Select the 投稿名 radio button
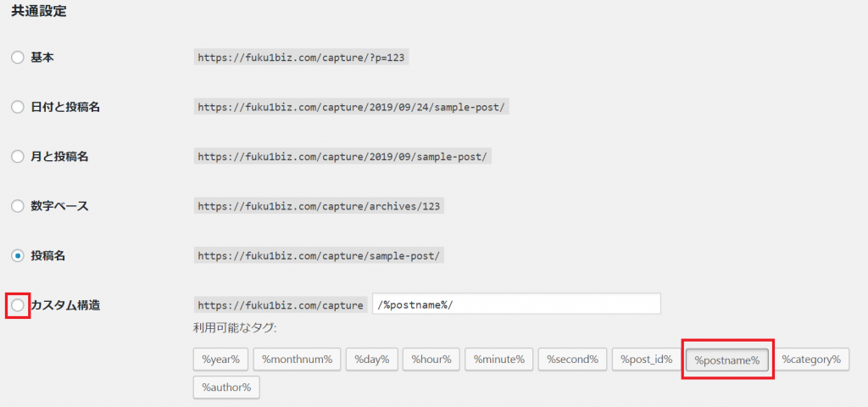The image size is (868, 407). [18, 256]
